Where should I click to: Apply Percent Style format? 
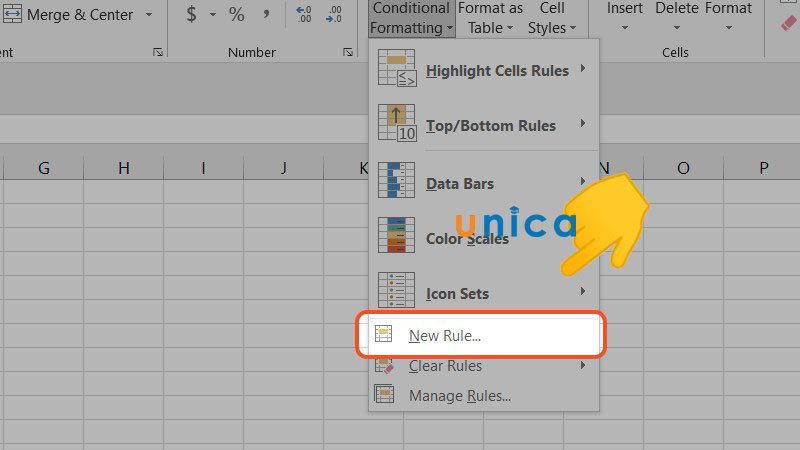[x=236, y=14]
